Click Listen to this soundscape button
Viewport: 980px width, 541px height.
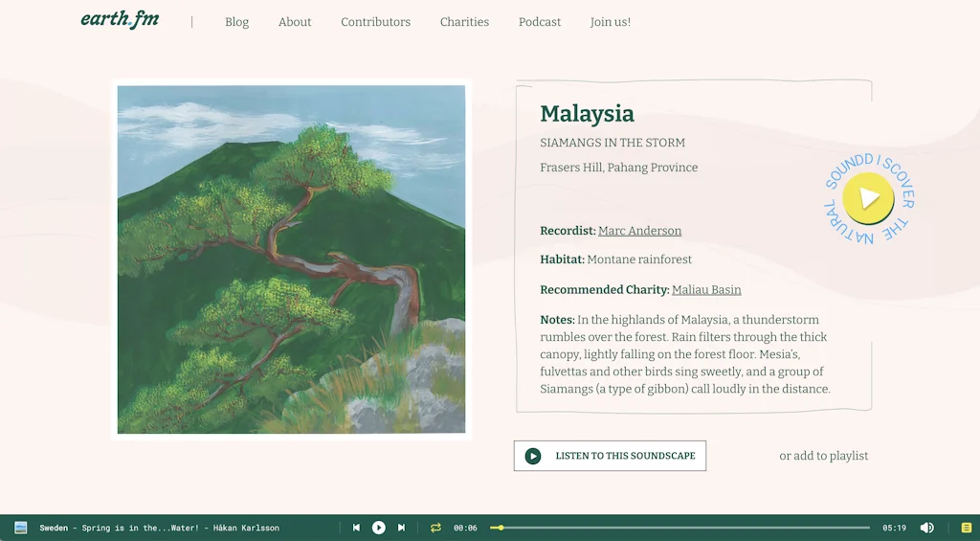pos(610,456)
